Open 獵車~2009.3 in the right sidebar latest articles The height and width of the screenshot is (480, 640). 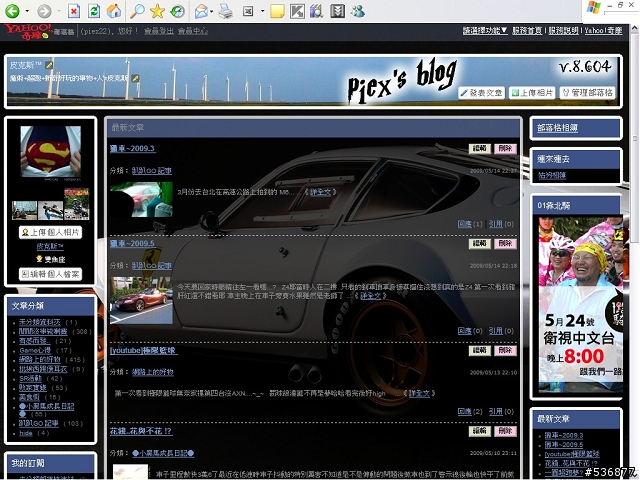564,436
